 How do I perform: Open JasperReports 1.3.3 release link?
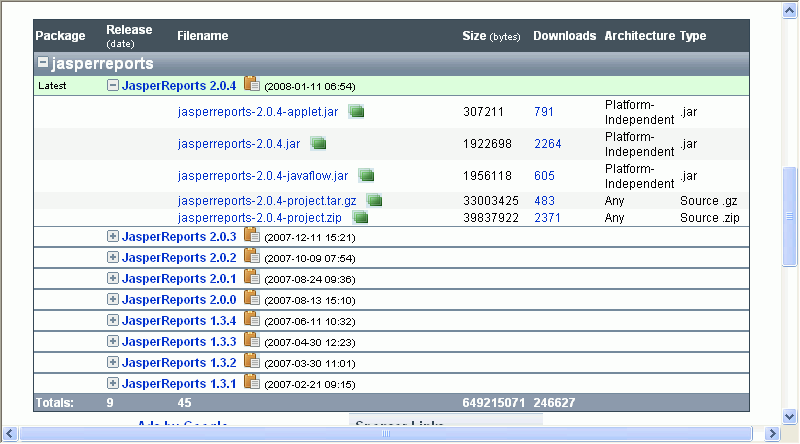[179, 341]
